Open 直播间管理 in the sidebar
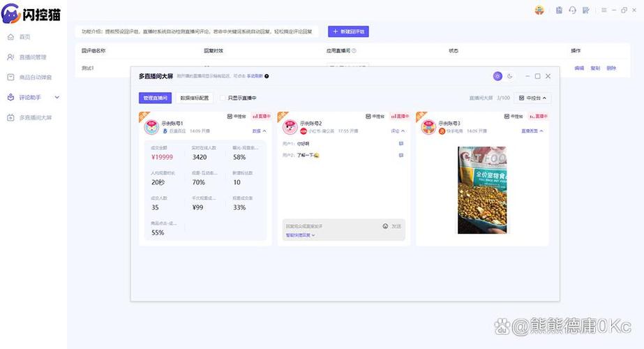 33,57
